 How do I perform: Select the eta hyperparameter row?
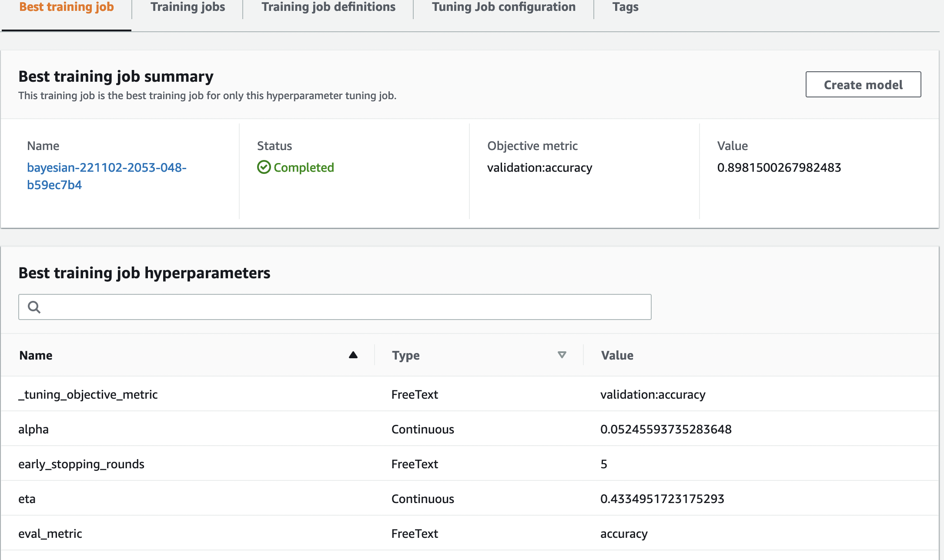point(27,499)
